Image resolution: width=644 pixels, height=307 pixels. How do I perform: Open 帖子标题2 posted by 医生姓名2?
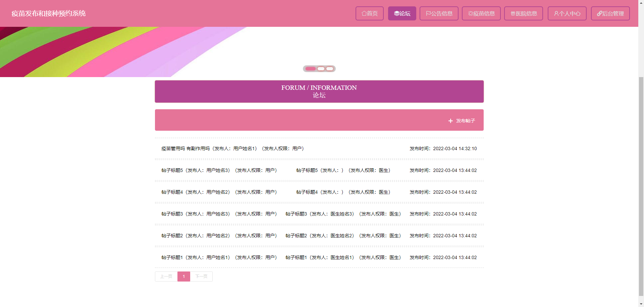(x=343, y=236)
